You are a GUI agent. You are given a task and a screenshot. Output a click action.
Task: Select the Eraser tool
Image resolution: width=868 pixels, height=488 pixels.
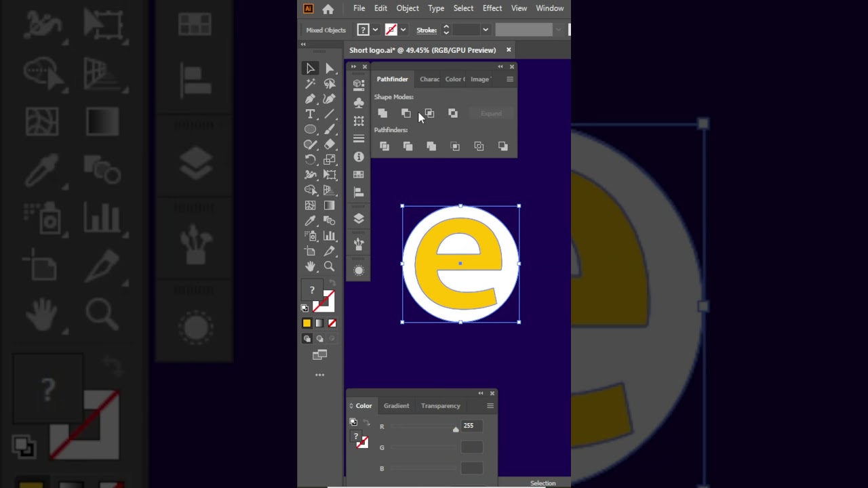tap(330, 144)
